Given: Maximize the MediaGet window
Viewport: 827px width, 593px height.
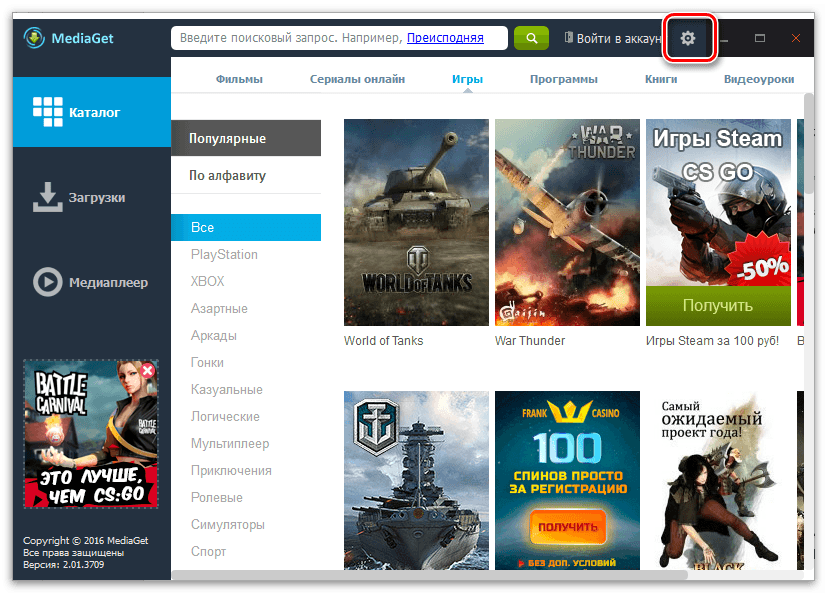Looking at the screenshot, I should tap(759, 38).
